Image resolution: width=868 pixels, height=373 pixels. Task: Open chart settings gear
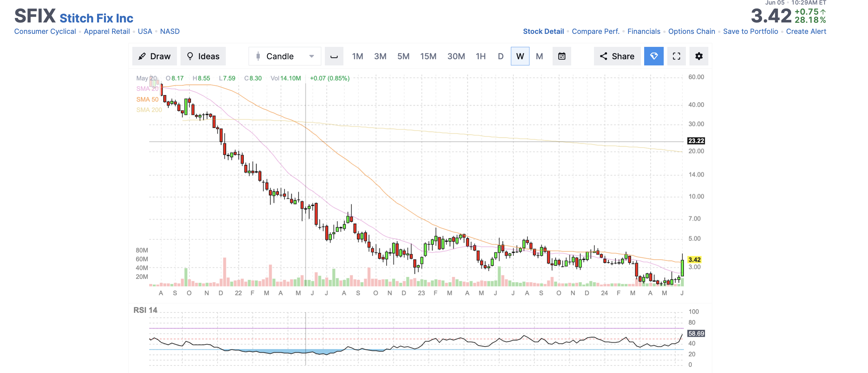(x=699, y=56)
